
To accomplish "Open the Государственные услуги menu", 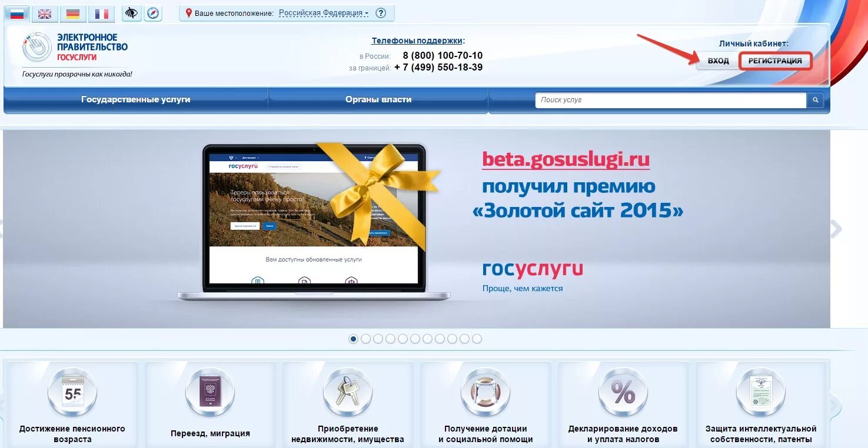I will point(136,100).
